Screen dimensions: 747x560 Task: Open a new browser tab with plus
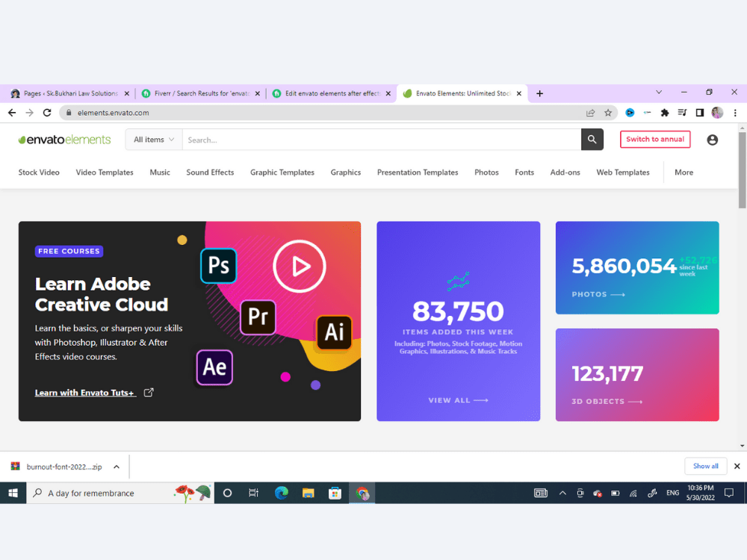tap(539, 93)
